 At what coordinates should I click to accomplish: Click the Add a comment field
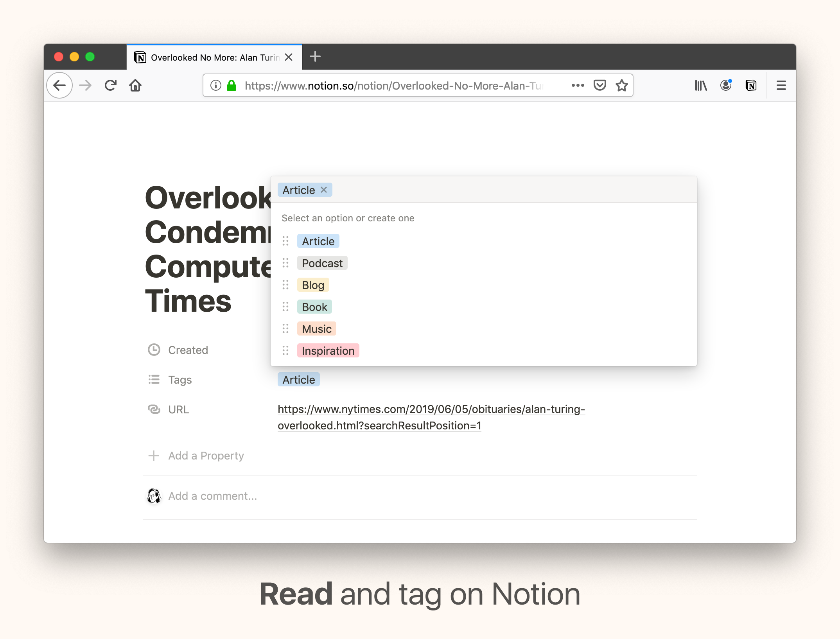(x=213, y=496)
